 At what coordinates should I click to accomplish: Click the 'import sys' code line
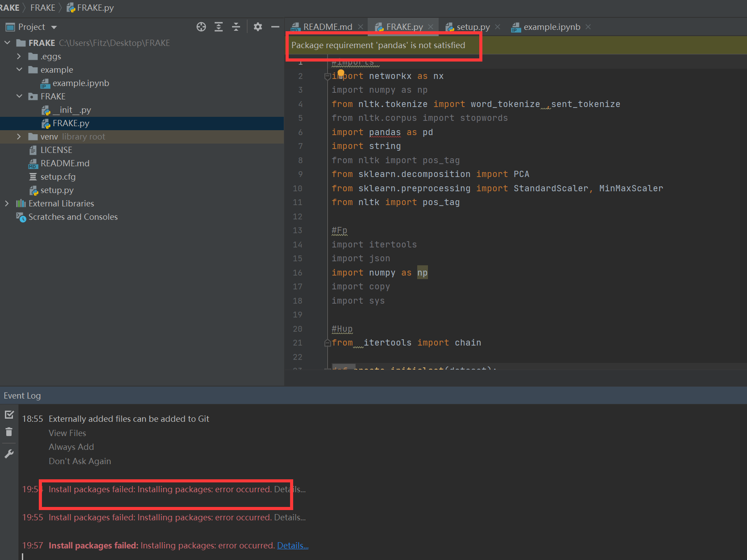point(358,301)
